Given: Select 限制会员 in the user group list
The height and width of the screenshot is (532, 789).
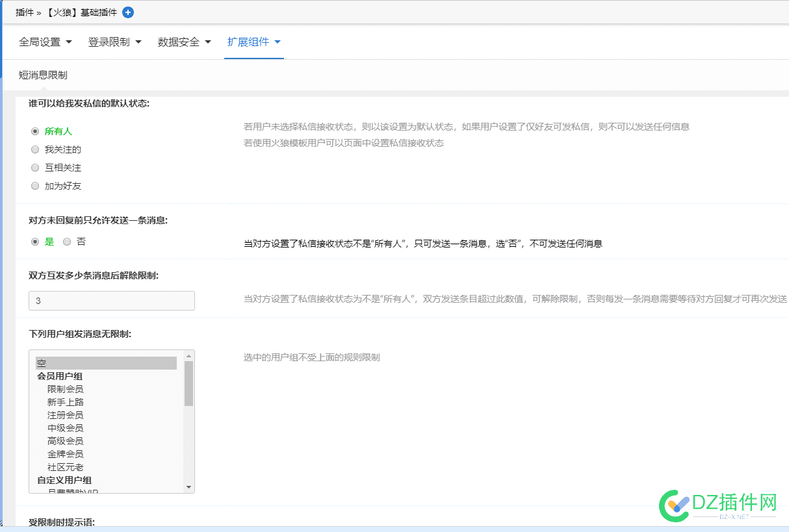Looking at the screenshot, I should point(65,389).
